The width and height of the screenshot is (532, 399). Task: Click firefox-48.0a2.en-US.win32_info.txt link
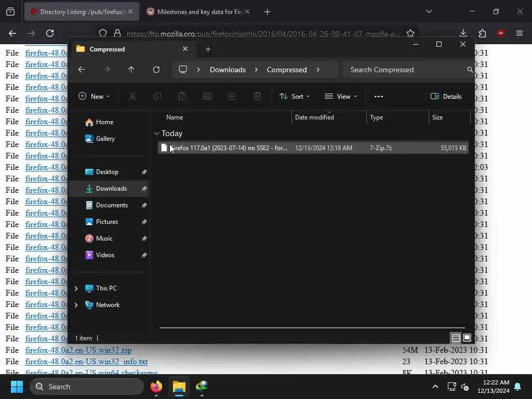(87, 362)
